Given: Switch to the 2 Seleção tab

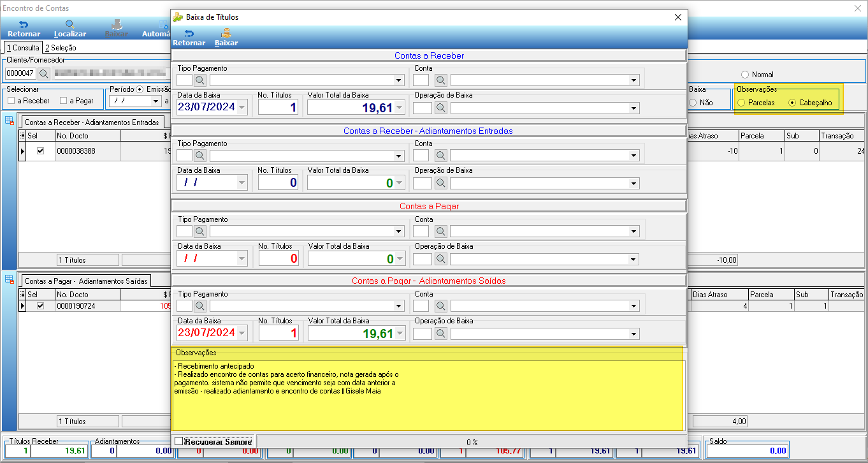Looking at the screenshot, I should [61, 48].
